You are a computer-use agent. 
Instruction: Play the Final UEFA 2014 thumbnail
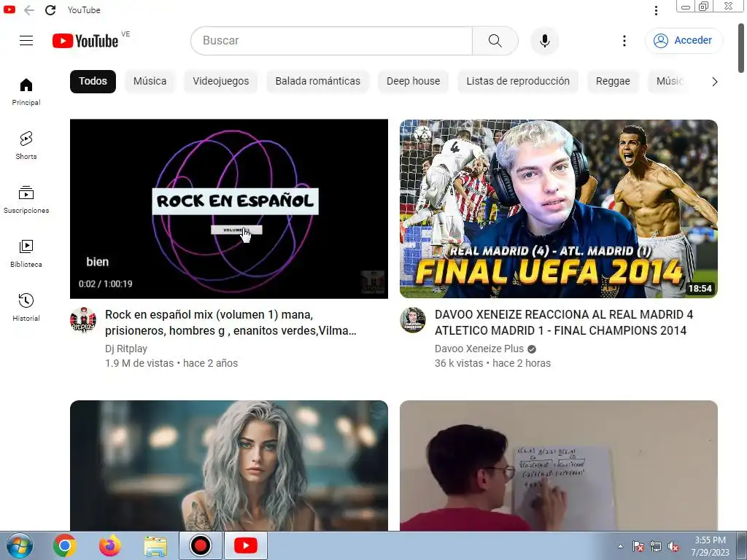tap(558, 209)
